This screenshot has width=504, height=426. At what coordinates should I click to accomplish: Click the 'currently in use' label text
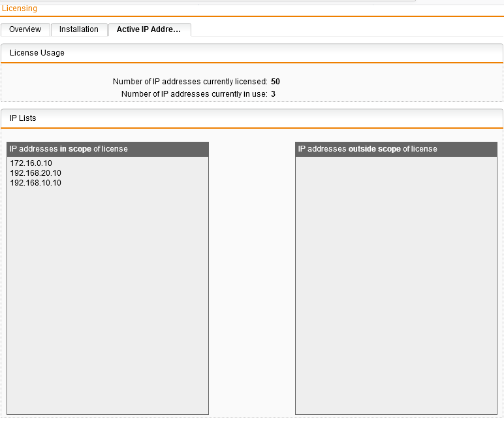(194, 94)
